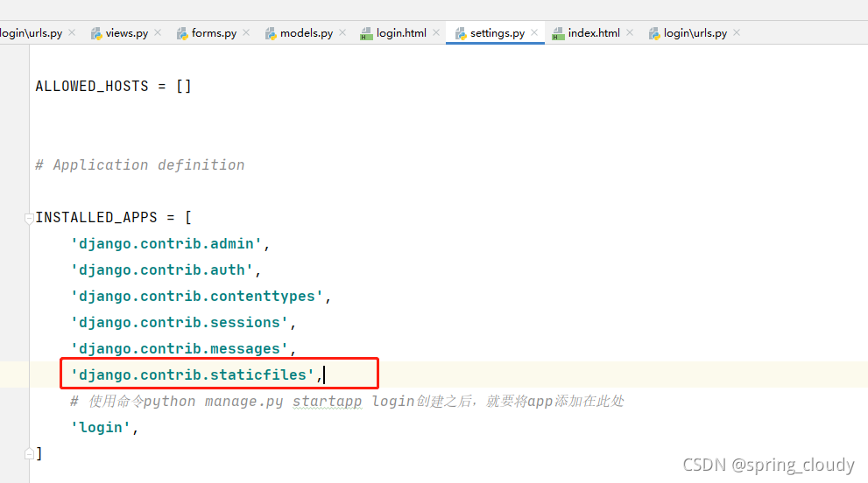The height and width of the screenshot is (483, 868).
Task: Open the login.html tab
Action: [401, 33]
